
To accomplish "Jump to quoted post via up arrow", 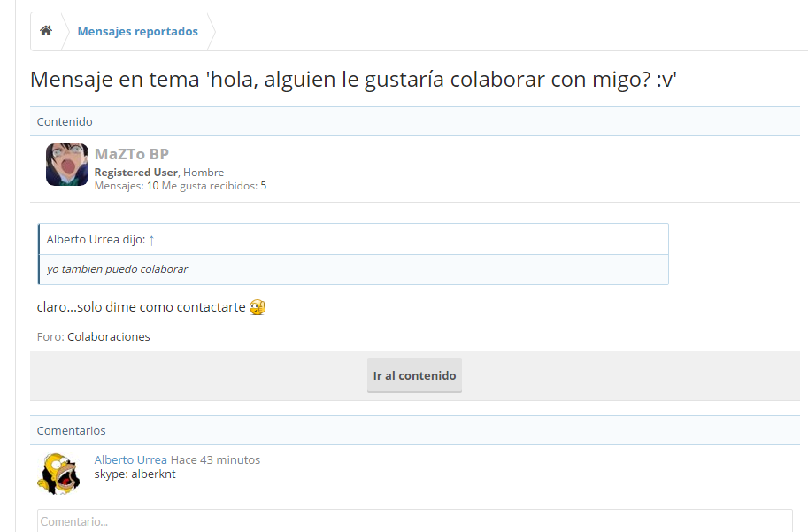I will click(x=151, y=240).
